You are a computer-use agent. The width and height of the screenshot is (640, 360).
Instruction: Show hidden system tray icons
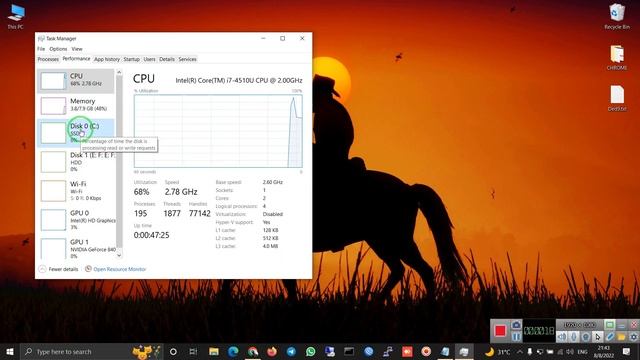click(520, 351)
